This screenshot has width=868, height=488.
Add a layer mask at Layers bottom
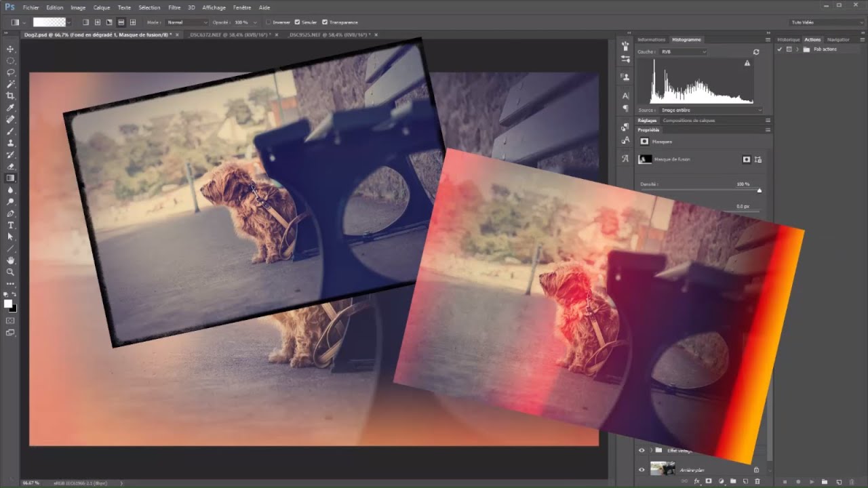coord(709,481)
